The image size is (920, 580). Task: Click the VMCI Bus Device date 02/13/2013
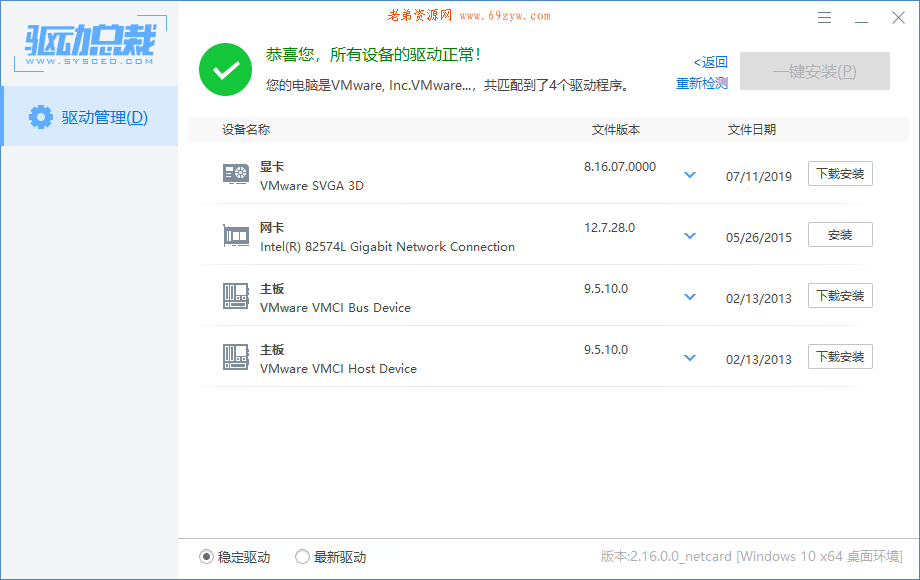coord(759,299)
